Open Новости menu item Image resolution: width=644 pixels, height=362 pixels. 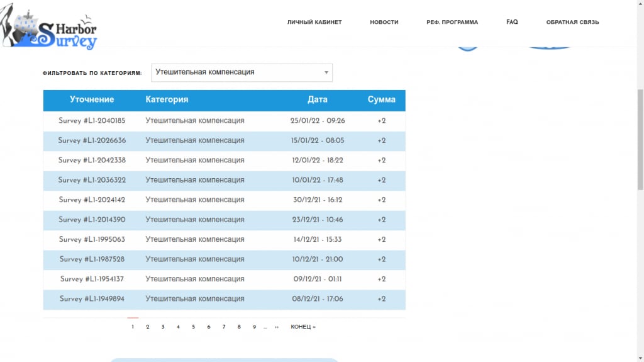[384, 22]
